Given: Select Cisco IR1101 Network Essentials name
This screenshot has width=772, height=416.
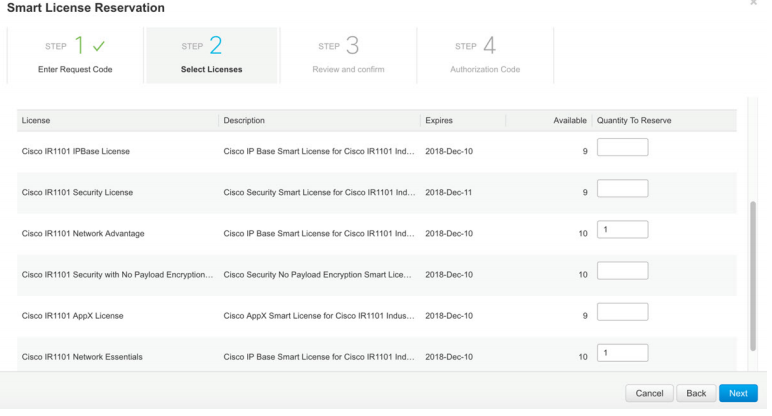Looking at the screenshot, I should pyautogui.click(x=82, y=356).
